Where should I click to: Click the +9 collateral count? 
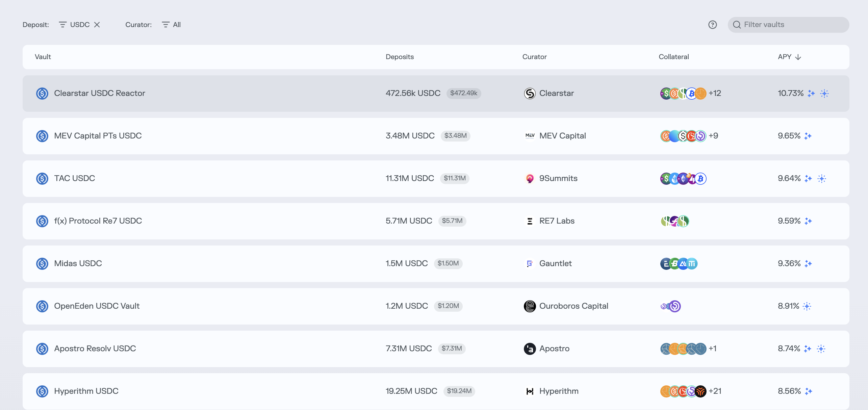[713, 136]
